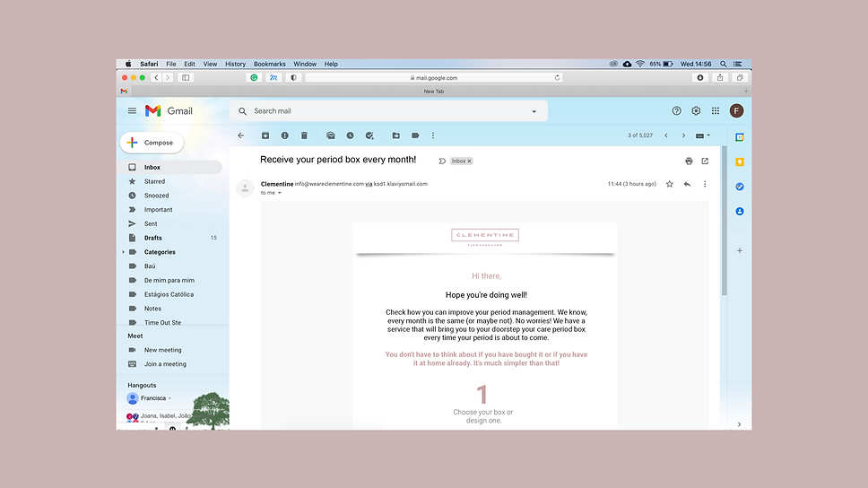
Task: Print the whole email conversation
Action: 689,161
